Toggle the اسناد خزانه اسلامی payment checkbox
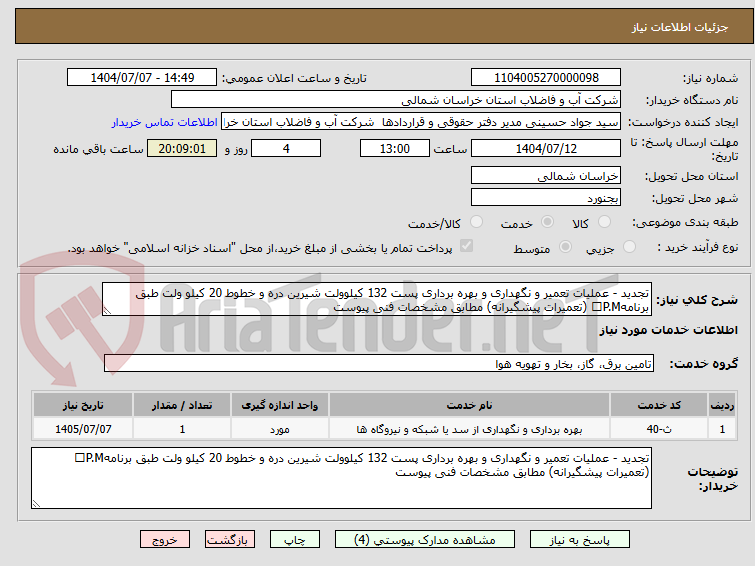 pos(466,246)
